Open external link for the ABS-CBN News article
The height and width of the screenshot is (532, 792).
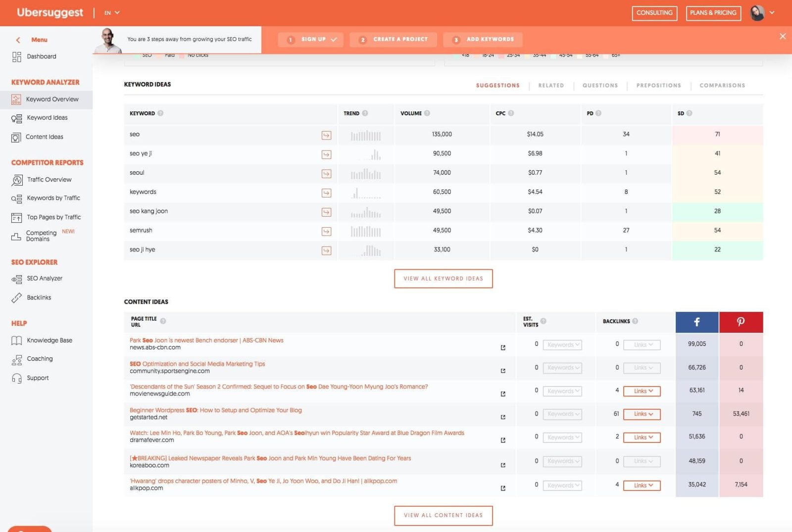click(503, 347)
